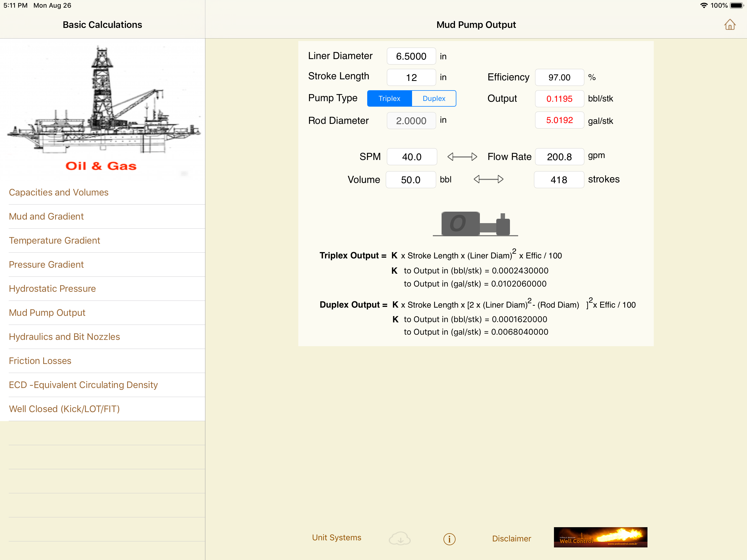Click the SPM value field

(412, 157)
